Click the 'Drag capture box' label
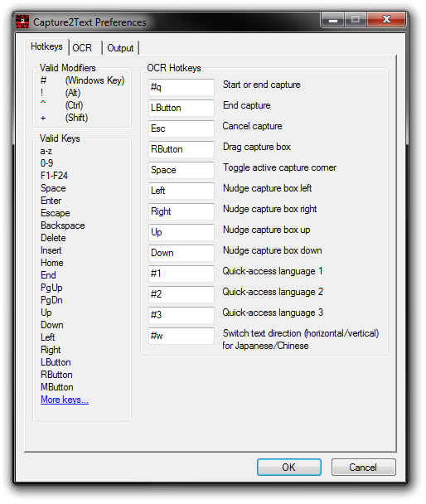The height and width of the screenshot is (504, 426). [257, 147]
